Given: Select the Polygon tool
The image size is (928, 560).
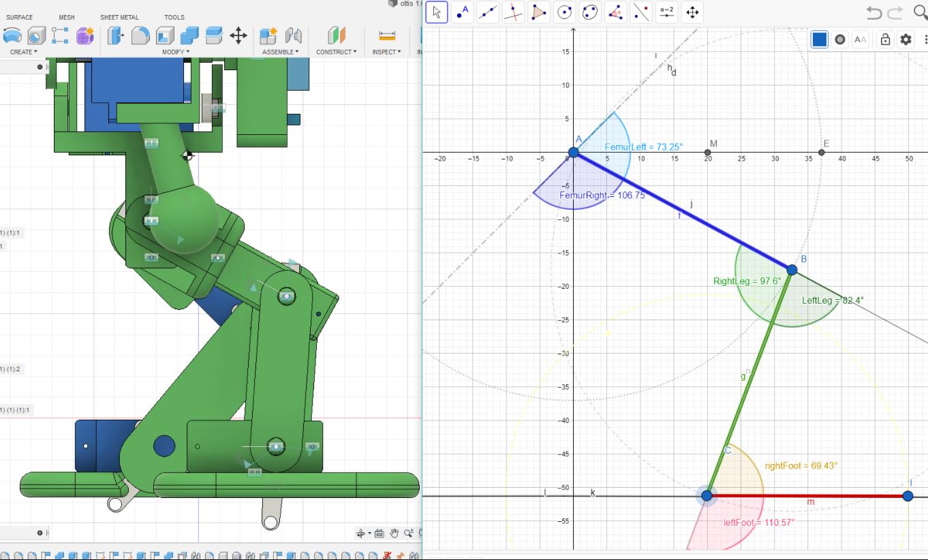Looking at the screenshot, I should [540, 12].
